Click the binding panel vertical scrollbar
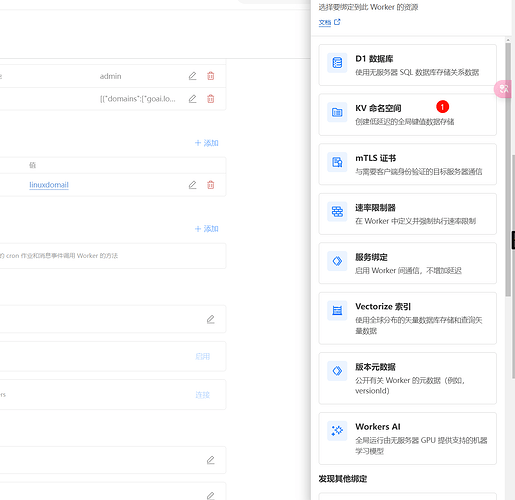This screenshot has width=515, height=500. point(508,169)
